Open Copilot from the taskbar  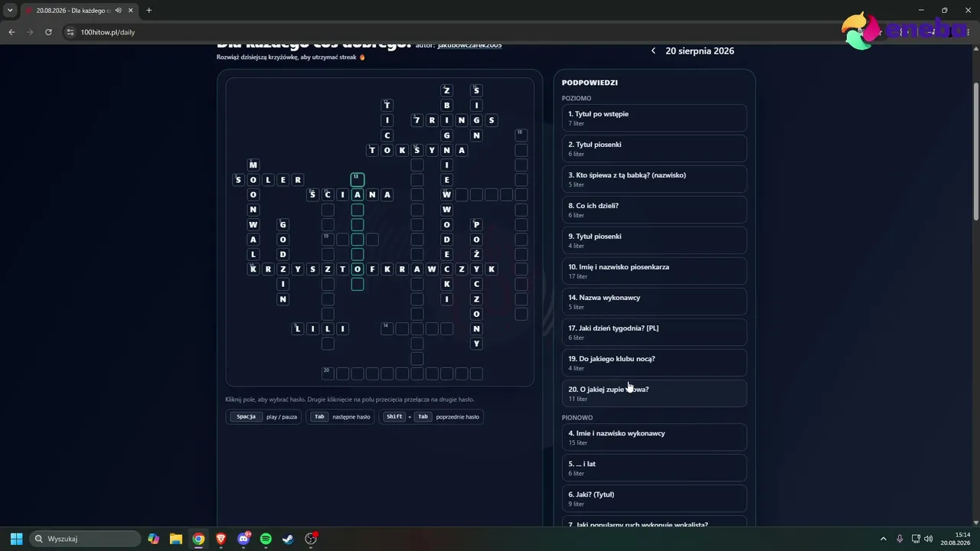[154, 539]
